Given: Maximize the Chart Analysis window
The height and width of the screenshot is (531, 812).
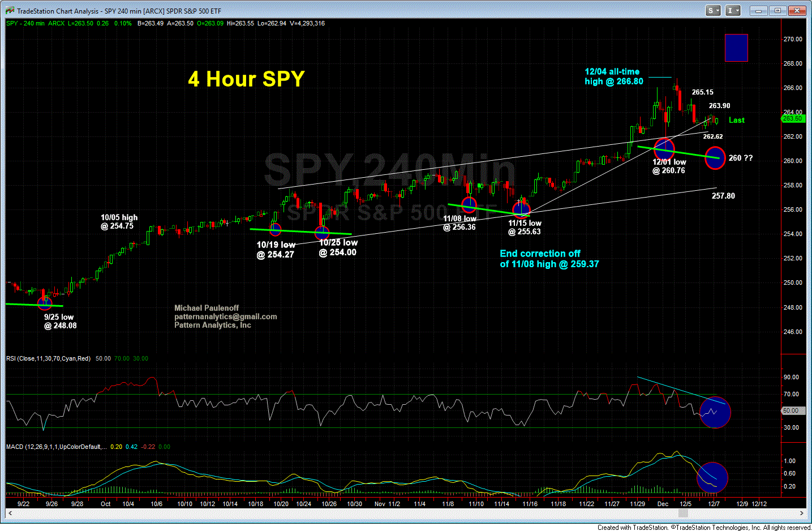Looking at the screenshot, I should 778,11.
